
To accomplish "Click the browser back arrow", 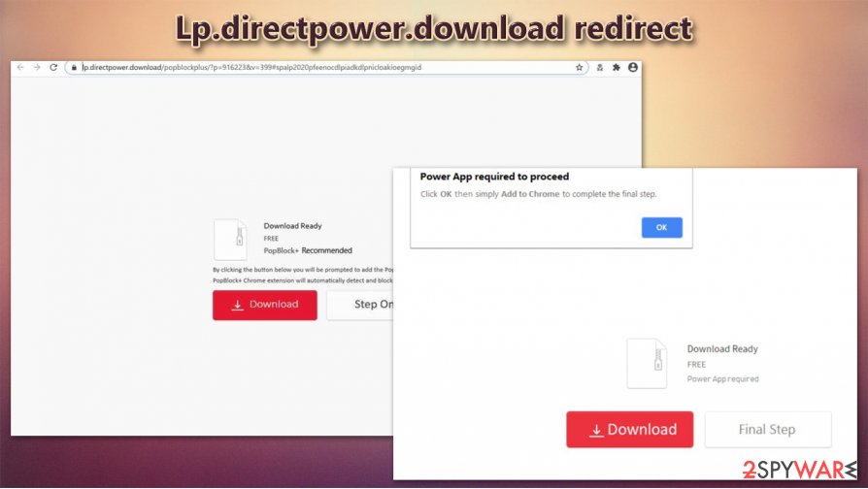I will [20, 68].
